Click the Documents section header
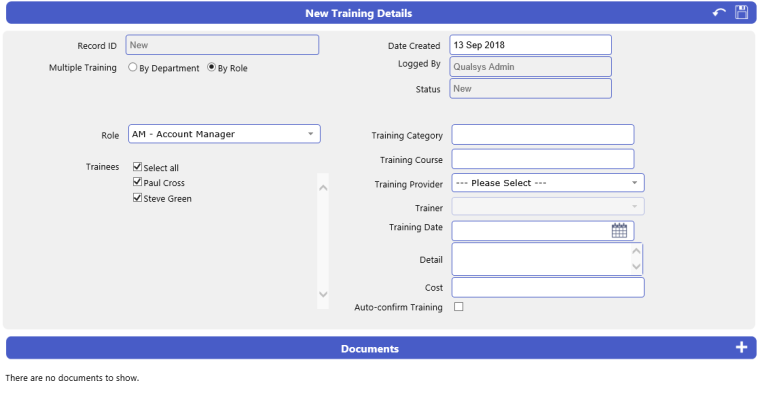 tap(381, 348)
